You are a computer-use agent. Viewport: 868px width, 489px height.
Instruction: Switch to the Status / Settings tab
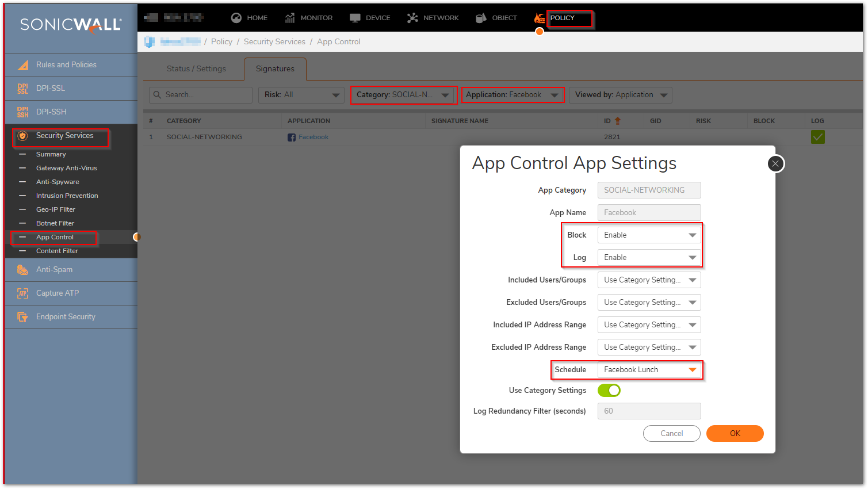196,69
